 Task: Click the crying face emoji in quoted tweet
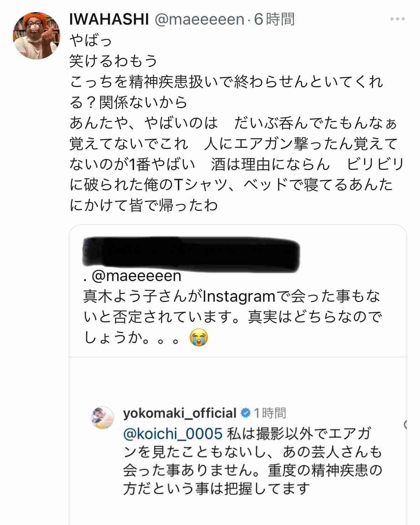click(199, 338)
